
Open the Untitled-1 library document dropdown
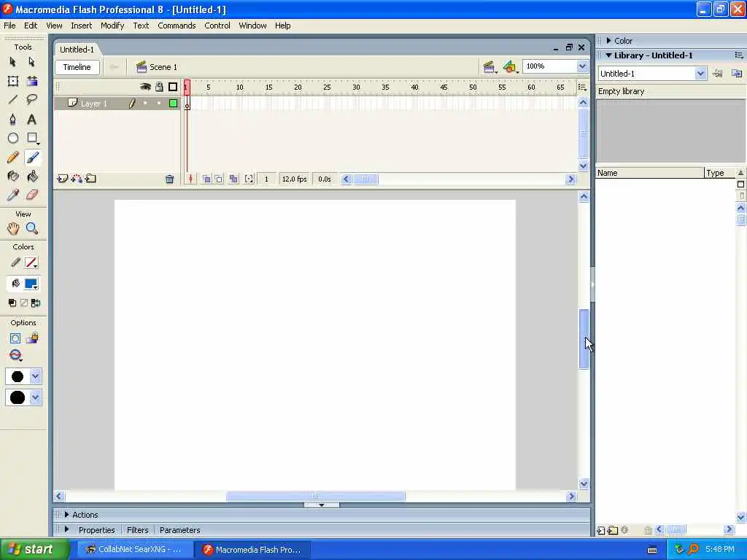[x=700, y=74]
